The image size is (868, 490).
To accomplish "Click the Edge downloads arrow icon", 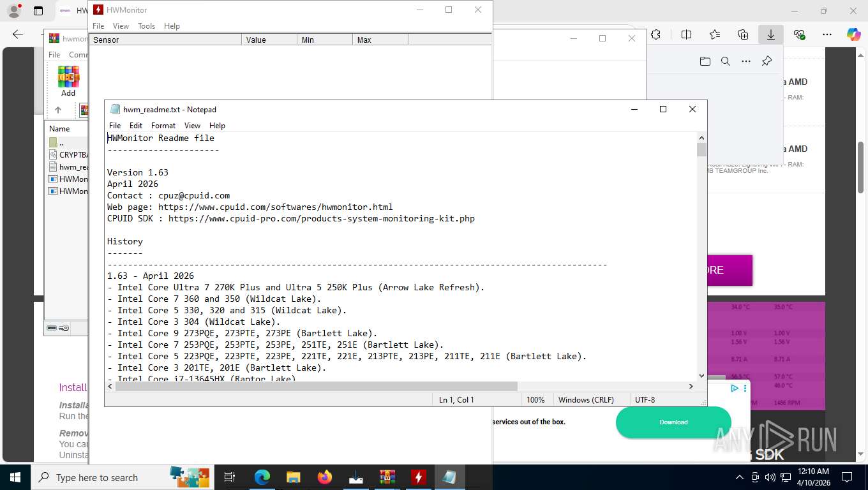I will (771, 34).
